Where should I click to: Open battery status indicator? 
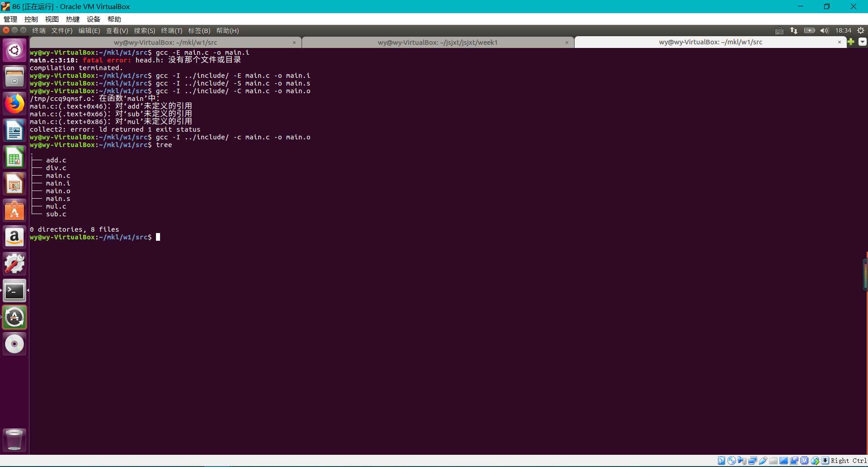[809, 30]
